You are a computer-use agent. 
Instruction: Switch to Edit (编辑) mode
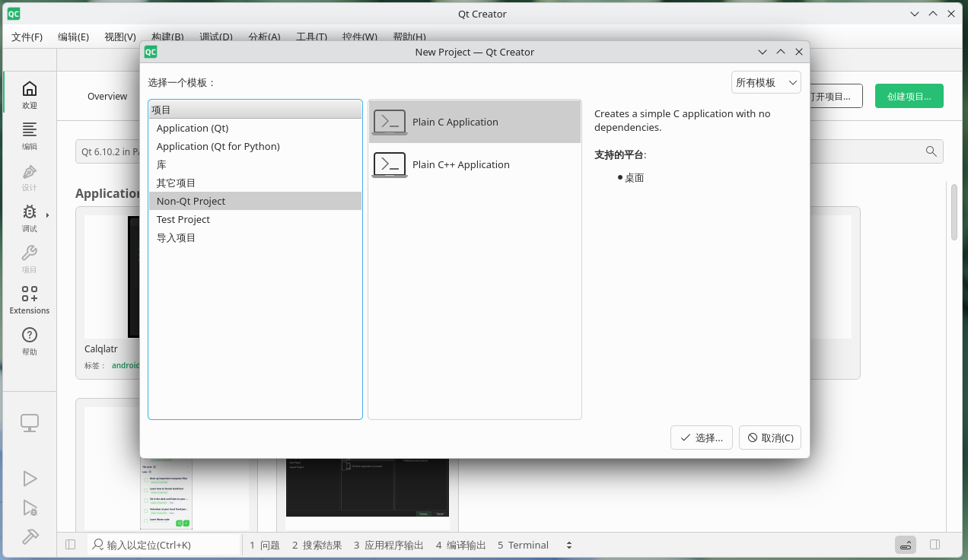(29, 135)
